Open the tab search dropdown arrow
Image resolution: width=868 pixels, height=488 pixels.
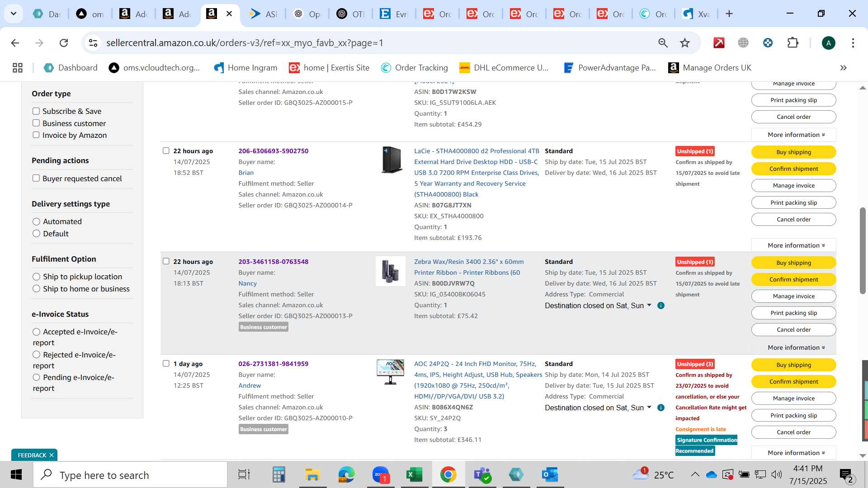[x=14, y=14]
